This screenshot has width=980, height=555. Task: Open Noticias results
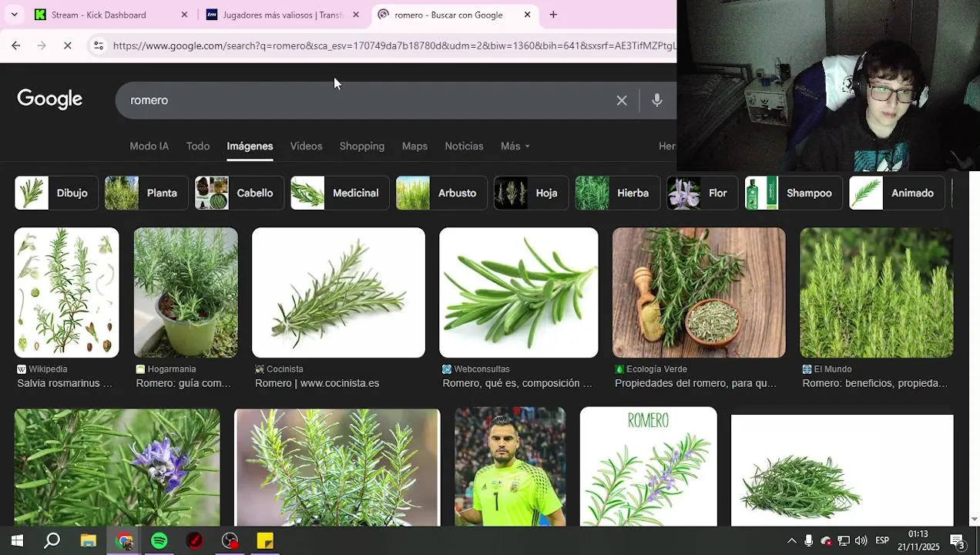(x=464, y=146)
